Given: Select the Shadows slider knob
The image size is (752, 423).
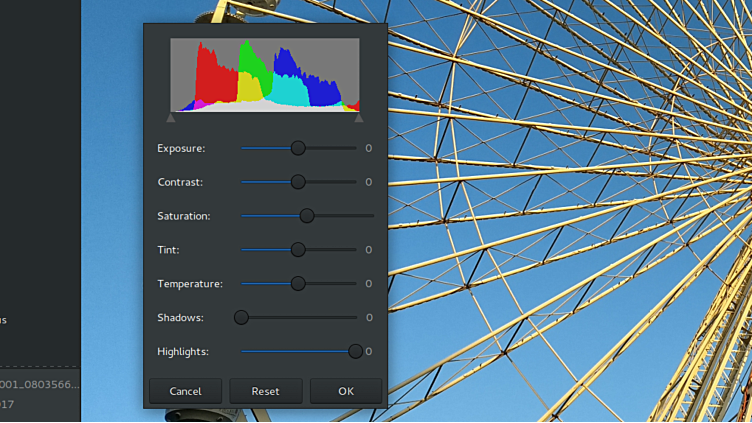Looking at the screenshot, I should click(x=241, y=318).
